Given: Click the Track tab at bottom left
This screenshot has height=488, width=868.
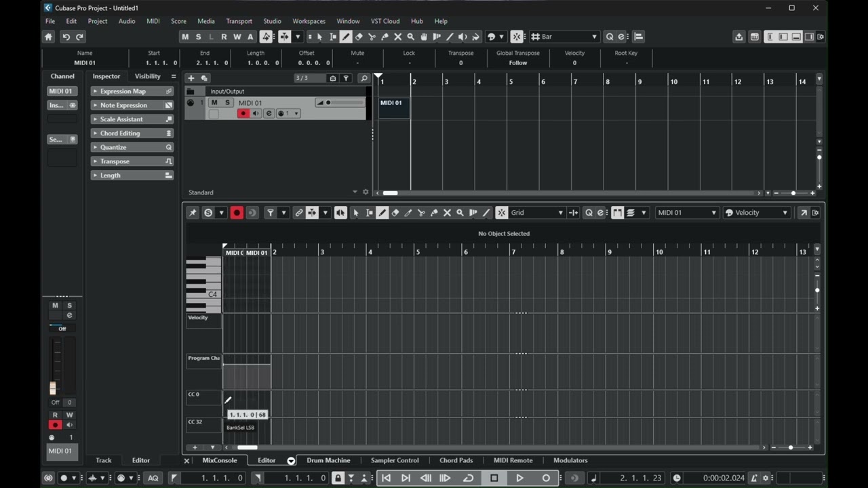Looking at the screenshot, I should pyautogui.click(x=103, y=460).
